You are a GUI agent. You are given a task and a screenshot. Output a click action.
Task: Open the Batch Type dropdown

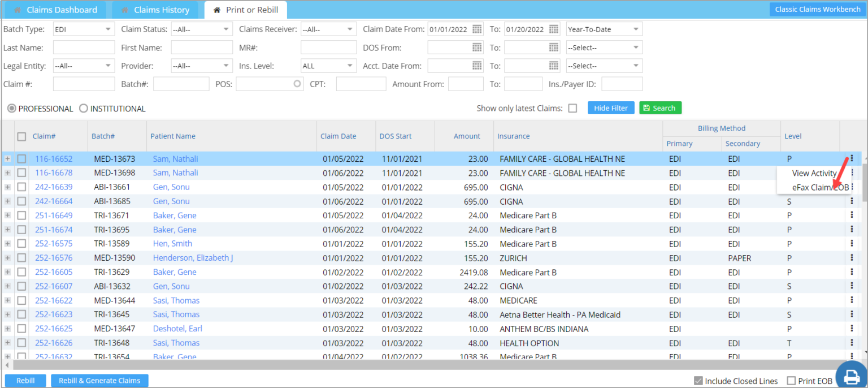click(83, 29)
